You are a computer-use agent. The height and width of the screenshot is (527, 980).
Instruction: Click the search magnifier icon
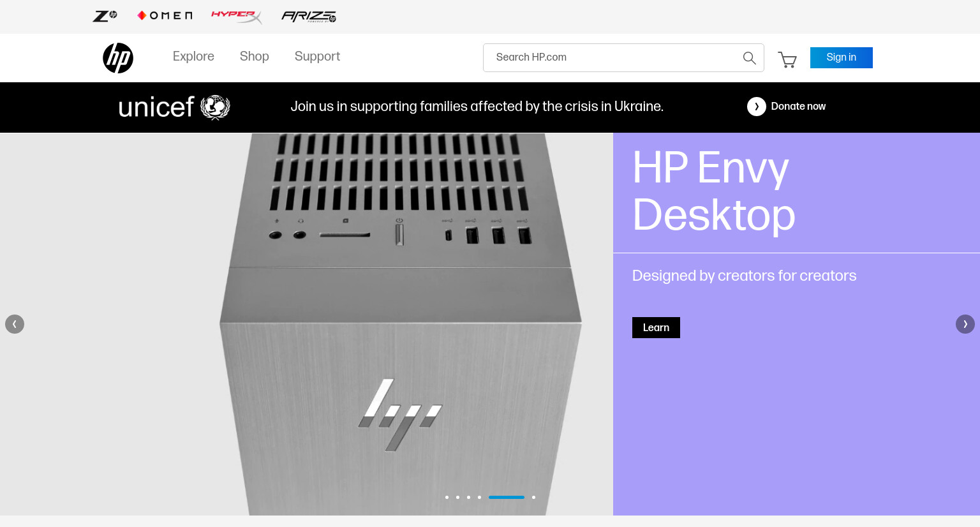click(x=750, y=58)
